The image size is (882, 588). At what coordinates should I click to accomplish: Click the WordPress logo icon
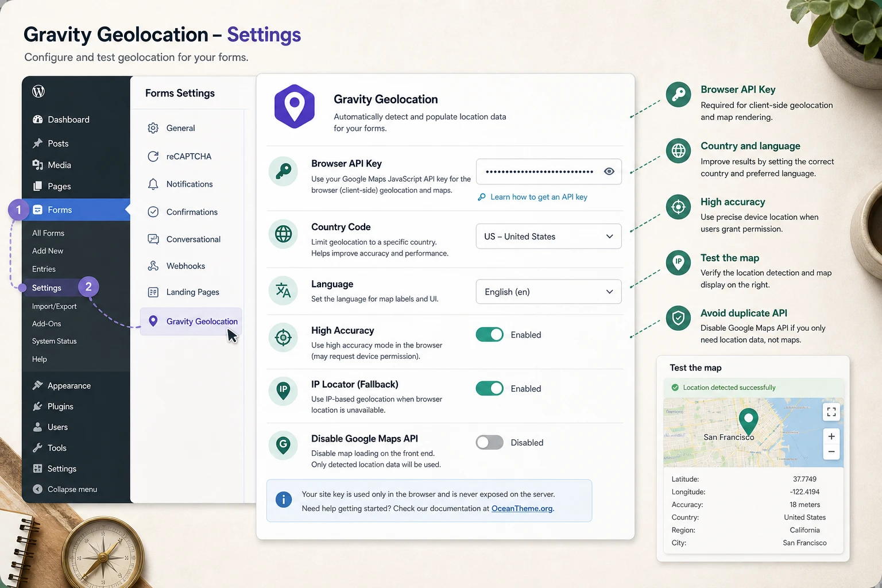pos(38,91)
